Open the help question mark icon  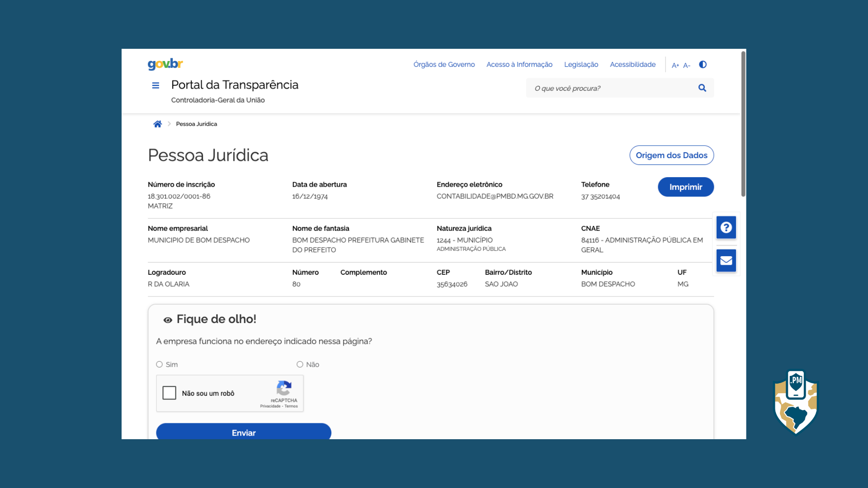pos(726,227)
